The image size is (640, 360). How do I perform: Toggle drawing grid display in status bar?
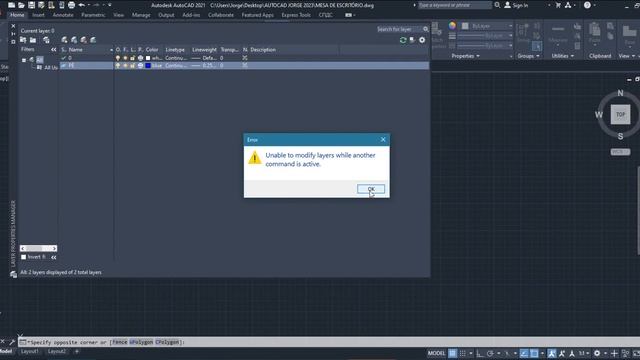452,353
